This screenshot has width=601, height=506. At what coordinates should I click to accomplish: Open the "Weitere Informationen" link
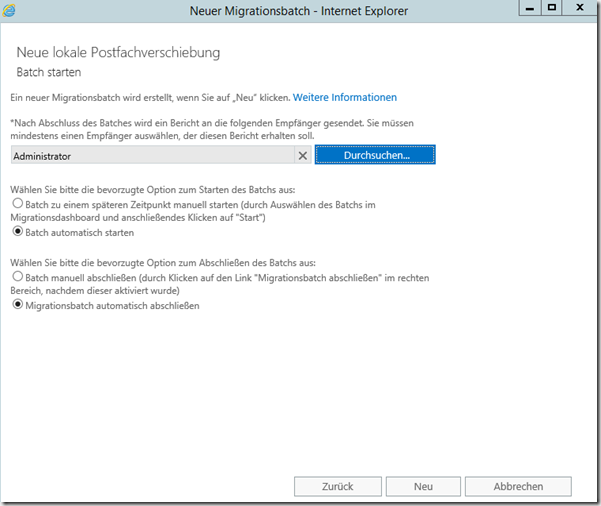[x=344, y=98]
